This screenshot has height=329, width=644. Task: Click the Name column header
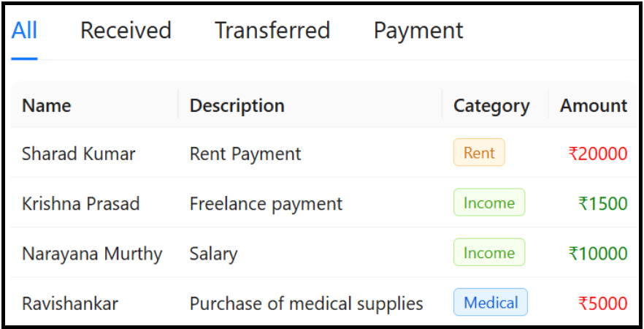(47, 105)
